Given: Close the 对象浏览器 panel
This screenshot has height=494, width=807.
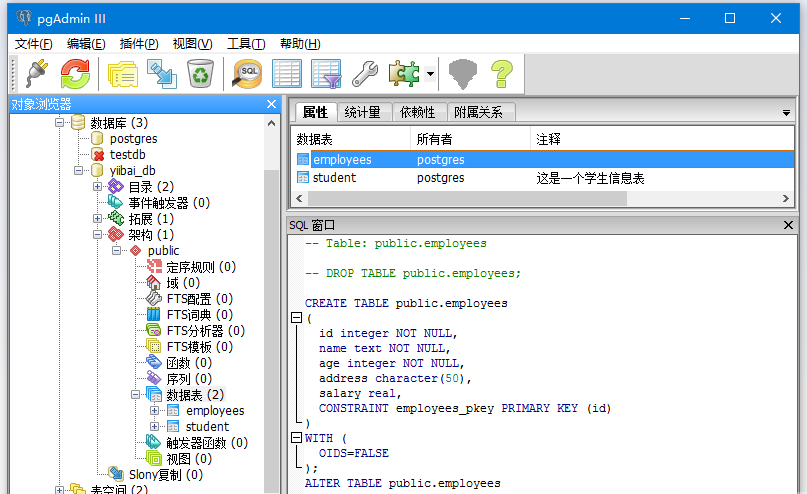Looking at the screenshot, I should pos(272,104).
